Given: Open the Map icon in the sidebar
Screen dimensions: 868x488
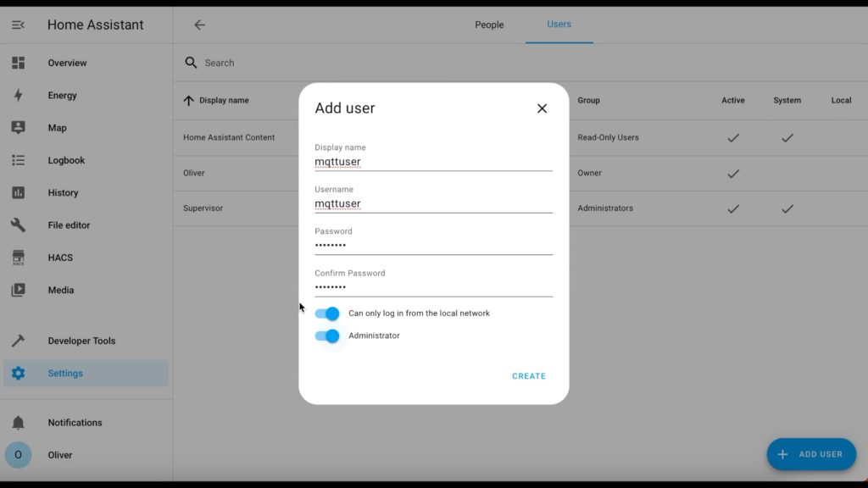Looking at the screenshot, I should click(x=19, y=127).
